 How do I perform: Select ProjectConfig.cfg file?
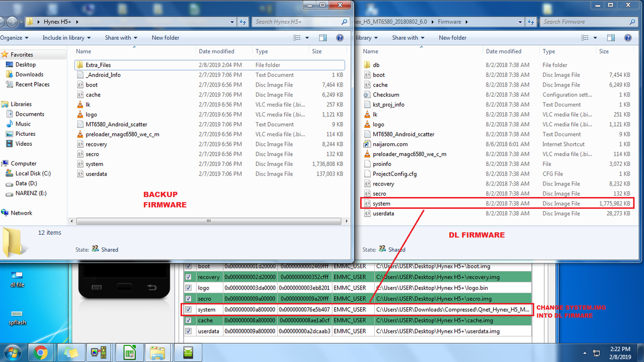(394, 174)
